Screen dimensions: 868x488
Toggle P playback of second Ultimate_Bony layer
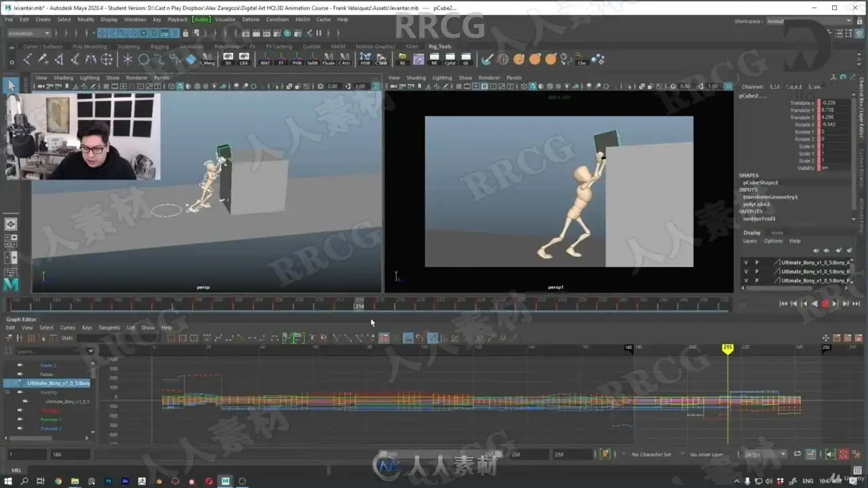pyautogui.click(x=757, y=271)
